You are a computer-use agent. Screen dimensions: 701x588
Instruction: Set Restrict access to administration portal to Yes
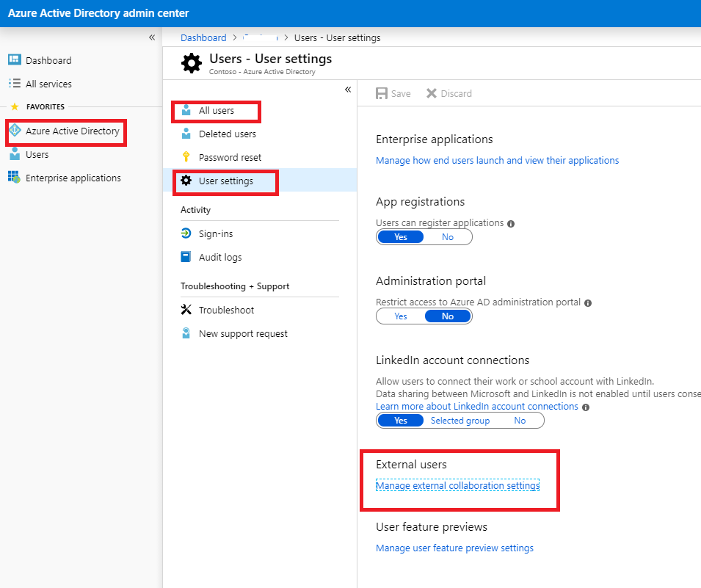(x=401, y=316)
